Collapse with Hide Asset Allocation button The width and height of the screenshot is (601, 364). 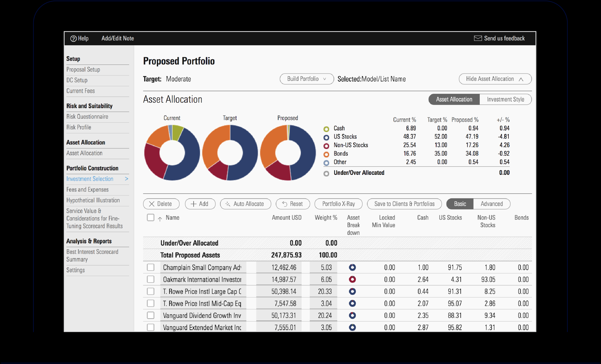[x=495, y=79]
